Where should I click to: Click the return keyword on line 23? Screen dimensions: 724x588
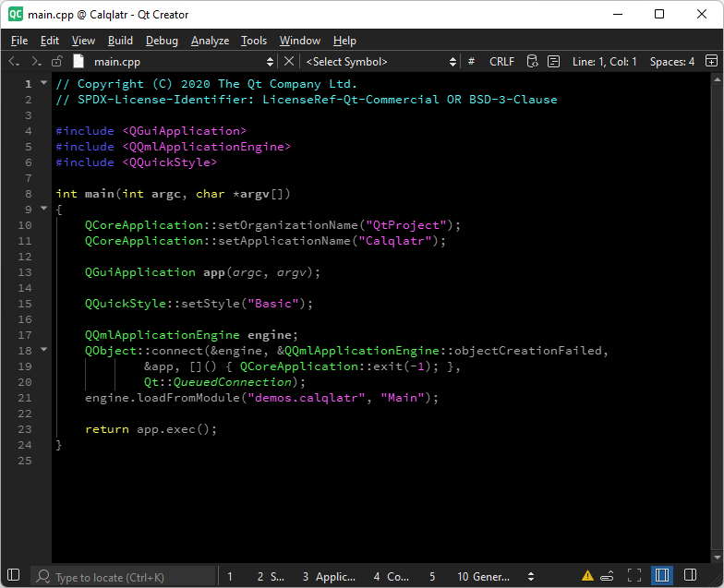107,429
